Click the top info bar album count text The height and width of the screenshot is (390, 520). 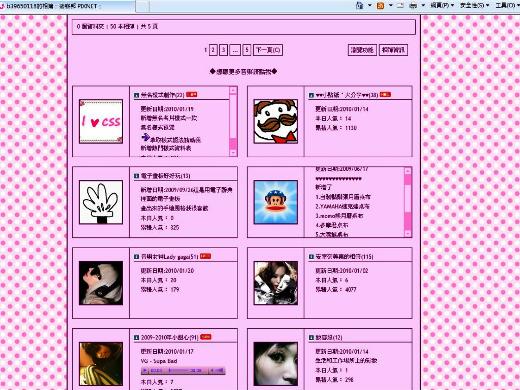coord(117,26)
